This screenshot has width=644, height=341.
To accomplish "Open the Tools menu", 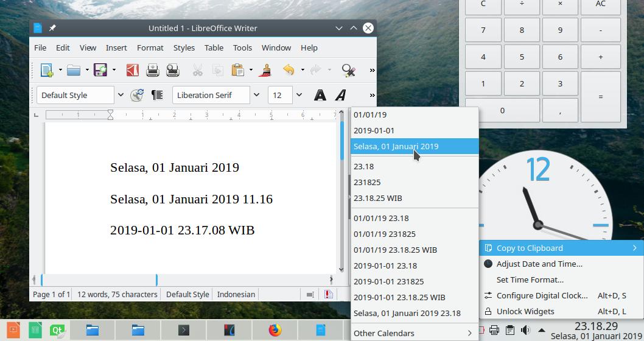I will (x=242, y=47).
